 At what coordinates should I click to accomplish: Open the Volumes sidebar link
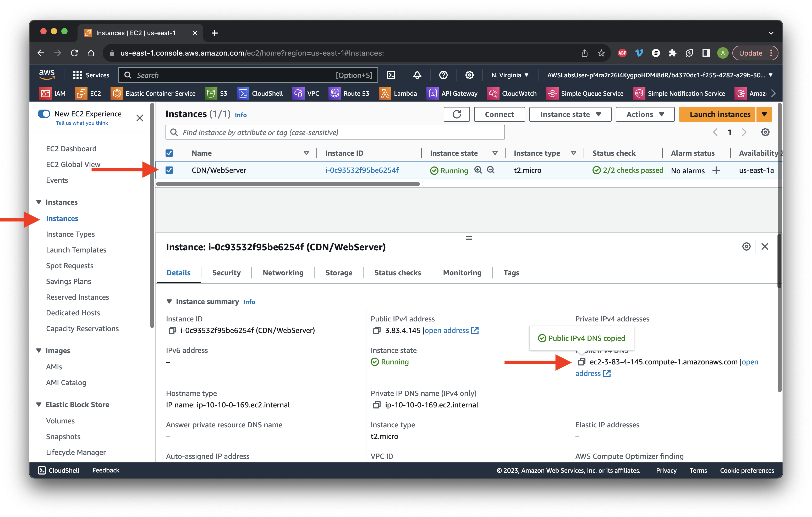[60, 421]
